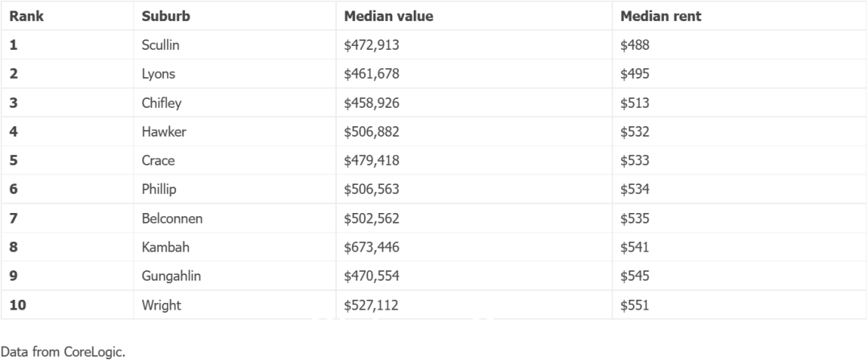This screenshot has height=361, width=868.
Task: Click the Data from CoreLogic text
Action: (x=63, y=351)
